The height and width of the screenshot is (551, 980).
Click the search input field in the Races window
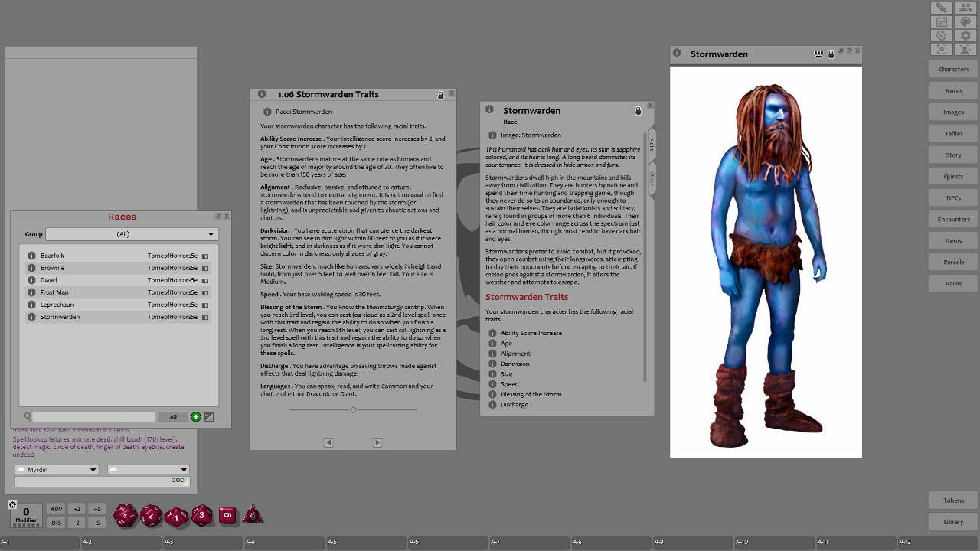[x=92, y=416]
